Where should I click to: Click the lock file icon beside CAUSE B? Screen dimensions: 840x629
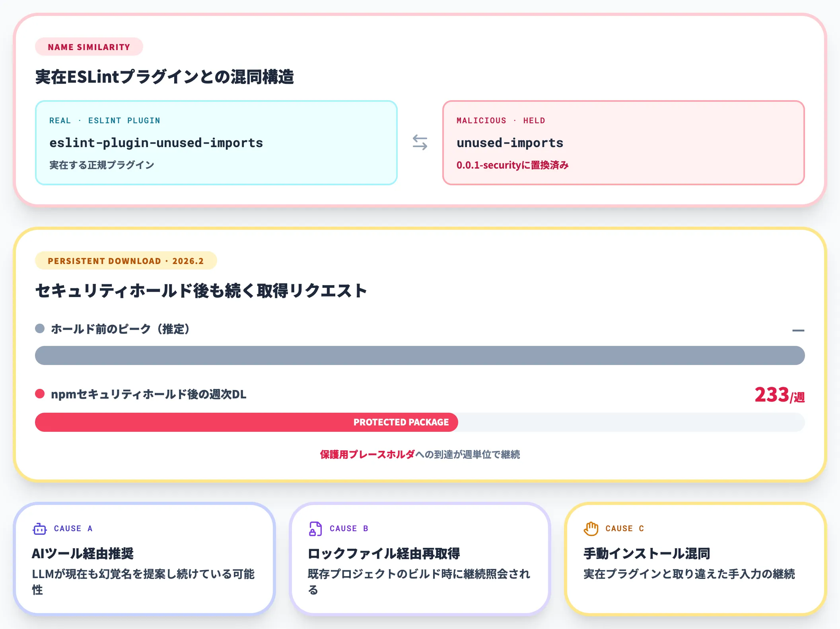(315, 529)
